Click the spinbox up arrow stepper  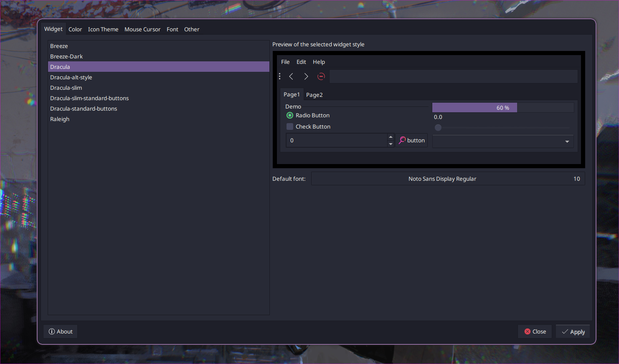(391, 137)
